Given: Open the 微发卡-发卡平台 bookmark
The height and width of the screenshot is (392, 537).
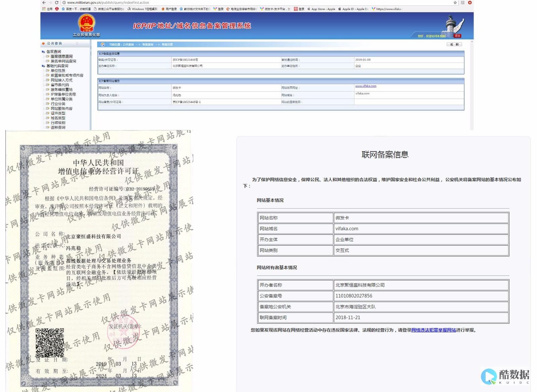Looking at the screenshot, I should click(x=275, y=9).
